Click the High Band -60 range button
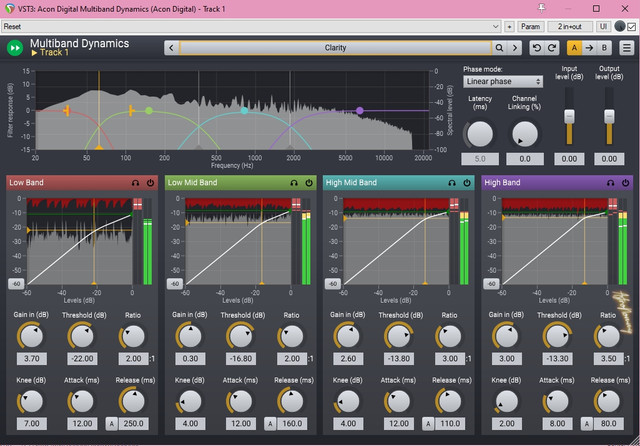640x446 pixels. (x=491, y=284)
